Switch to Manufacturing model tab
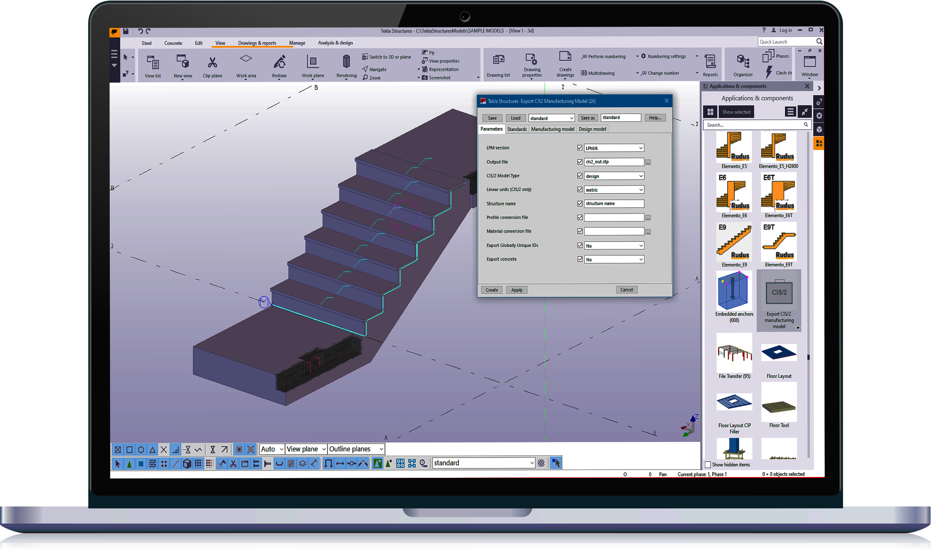Image resolution: width=931 pixels, height=560 pixels. click(x=552, y=129)
